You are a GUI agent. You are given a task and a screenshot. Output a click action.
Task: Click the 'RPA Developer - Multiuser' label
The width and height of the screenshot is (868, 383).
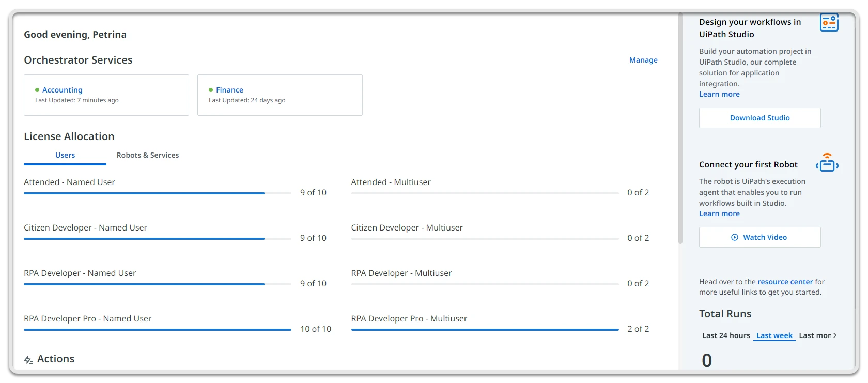[x=401, y=273]
